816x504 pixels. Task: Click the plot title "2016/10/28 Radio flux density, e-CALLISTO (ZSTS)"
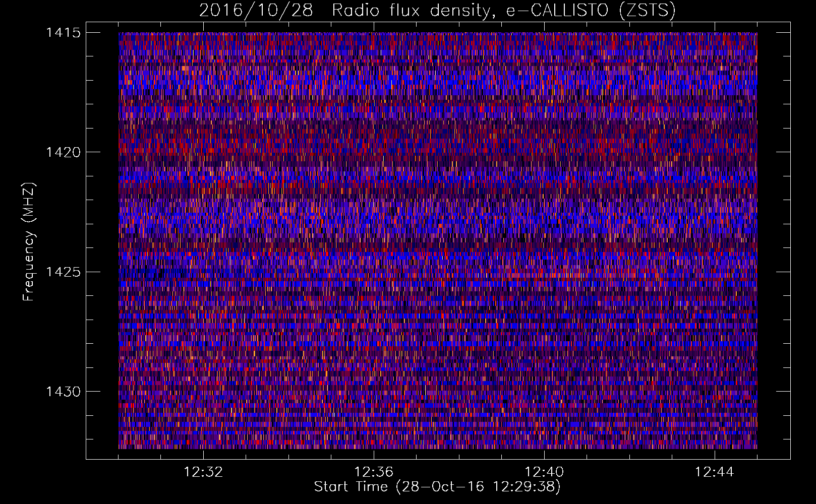(x=437, y=11)
